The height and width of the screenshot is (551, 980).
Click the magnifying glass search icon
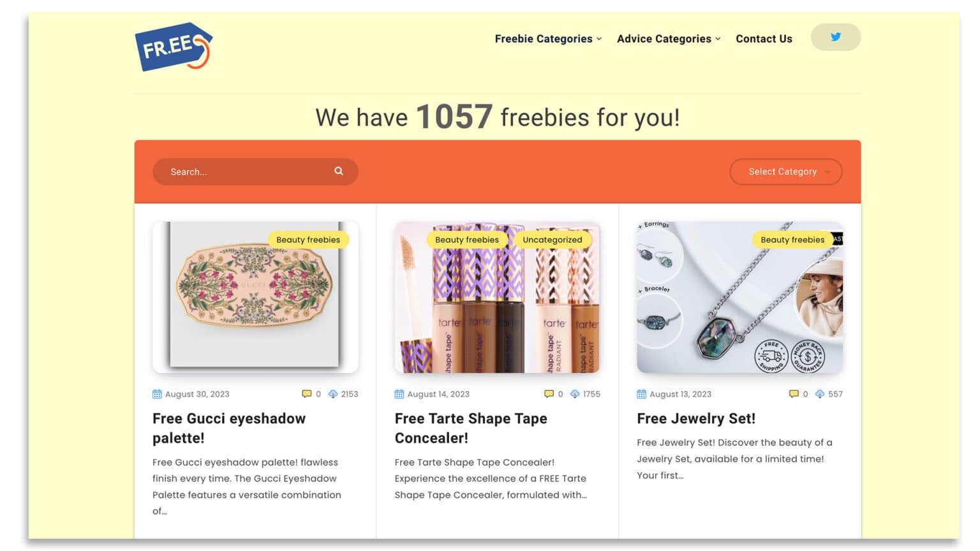tap(338, 171)
